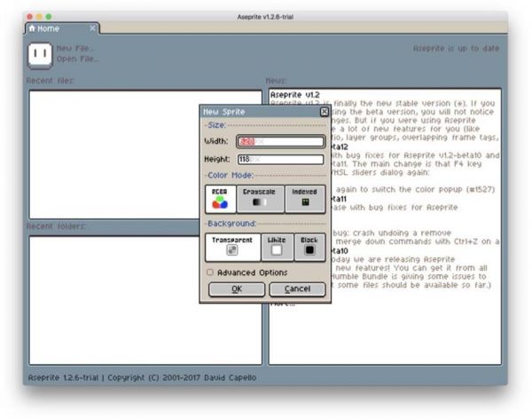This screenshot has height=419, width=532.
Task: Select the RGBA color mode
Action: tap(219, 198)
